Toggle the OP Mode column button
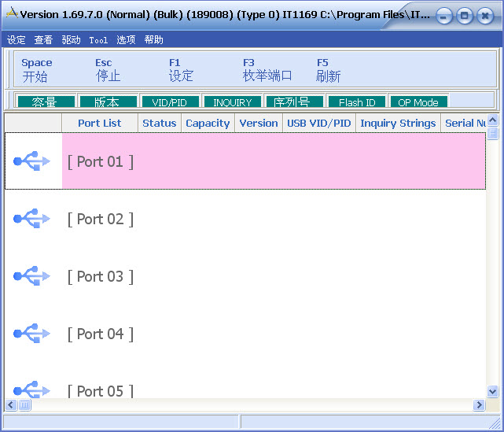This screenshot has height=432, width=504. 418,102
